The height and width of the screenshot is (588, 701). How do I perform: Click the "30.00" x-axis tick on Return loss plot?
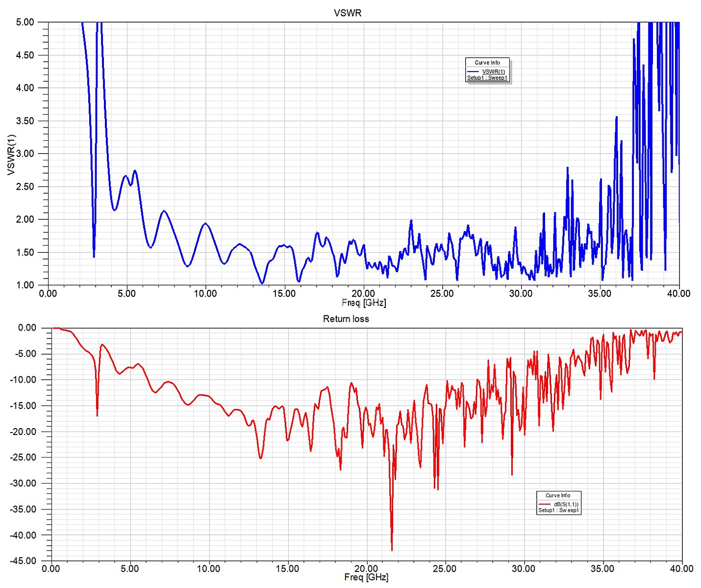pos(524,569)
